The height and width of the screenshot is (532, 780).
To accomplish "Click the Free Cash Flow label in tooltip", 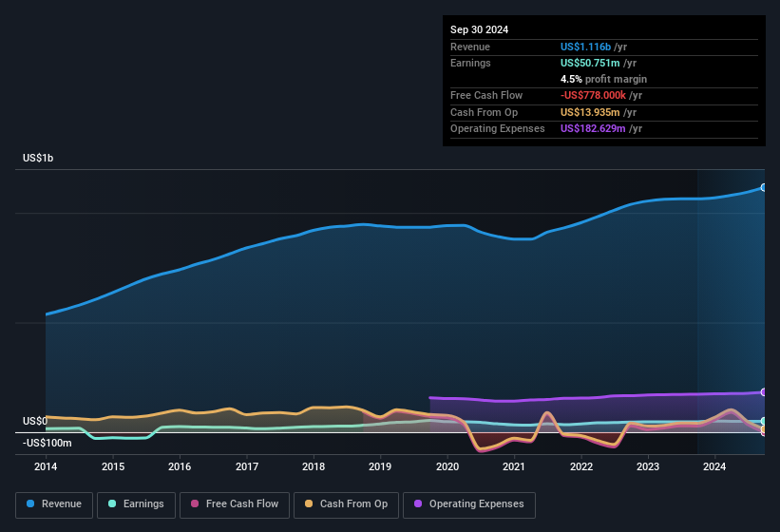I will 486,95.
